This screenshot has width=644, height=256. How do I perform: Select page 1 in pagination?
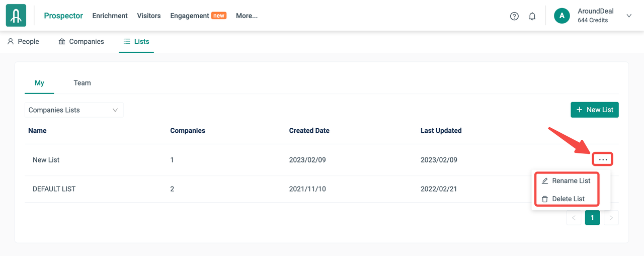click(592, 218)
